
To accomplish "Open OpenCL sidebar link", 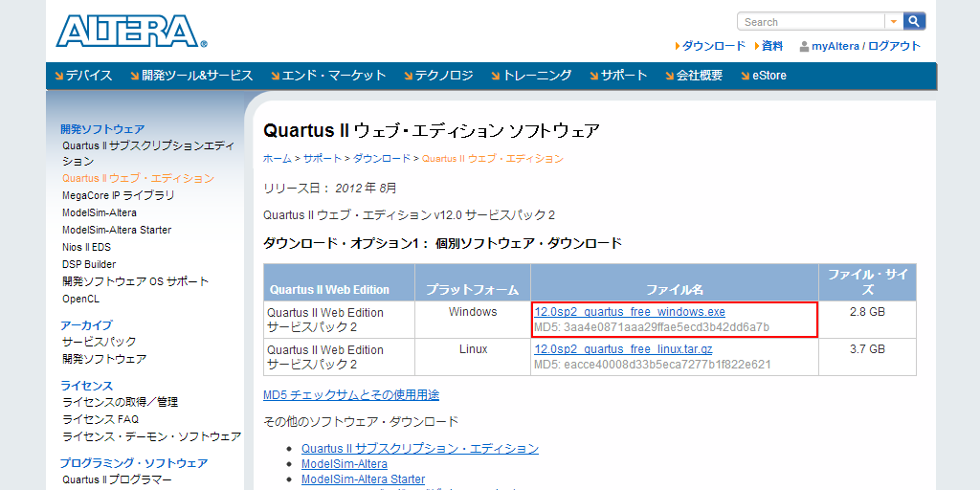I will tap(80, 299).
